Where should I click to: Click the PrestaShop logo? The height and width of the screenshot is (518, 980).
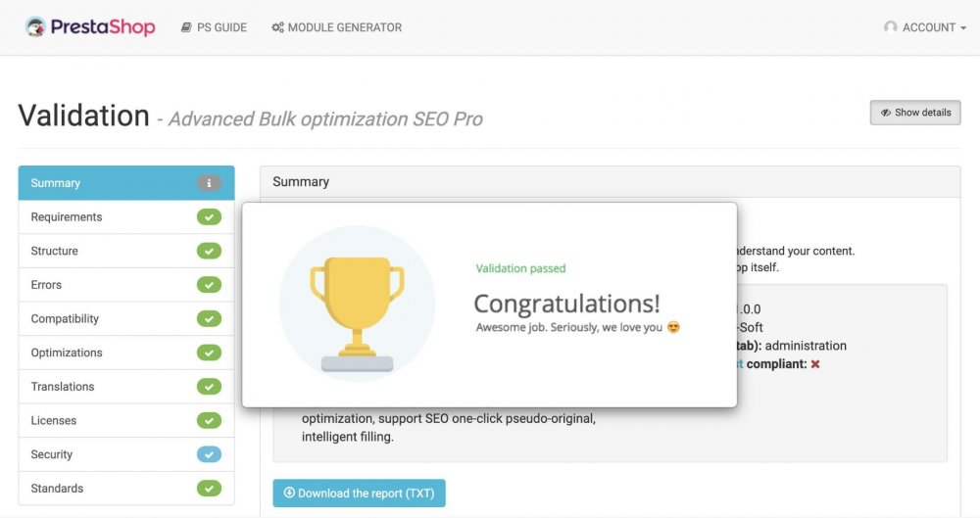click(90, 26)
